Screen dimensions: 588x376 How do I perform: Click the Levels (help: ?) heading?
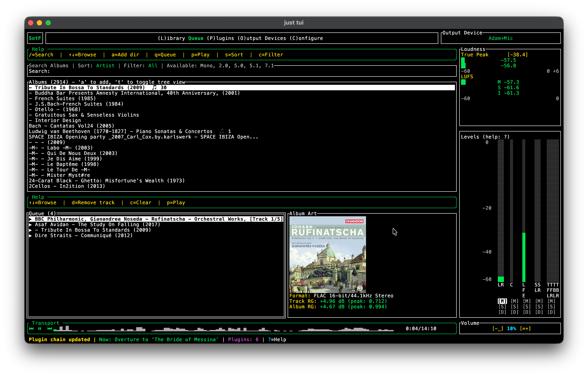485,137
